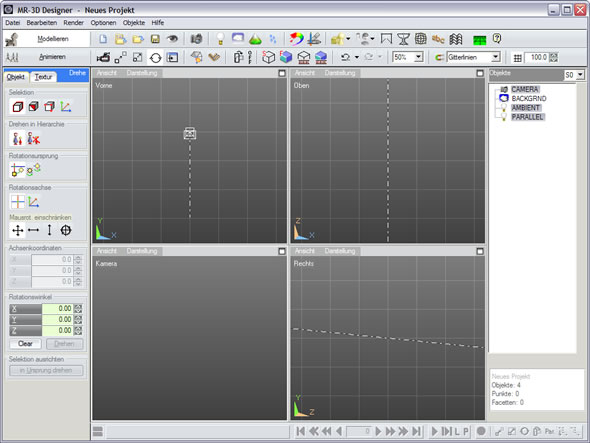The height and width of the screenshot is (443, 590).
Task: Click in Ursprung drehen button
Action: pyautogui.click(x=46, y=370)
